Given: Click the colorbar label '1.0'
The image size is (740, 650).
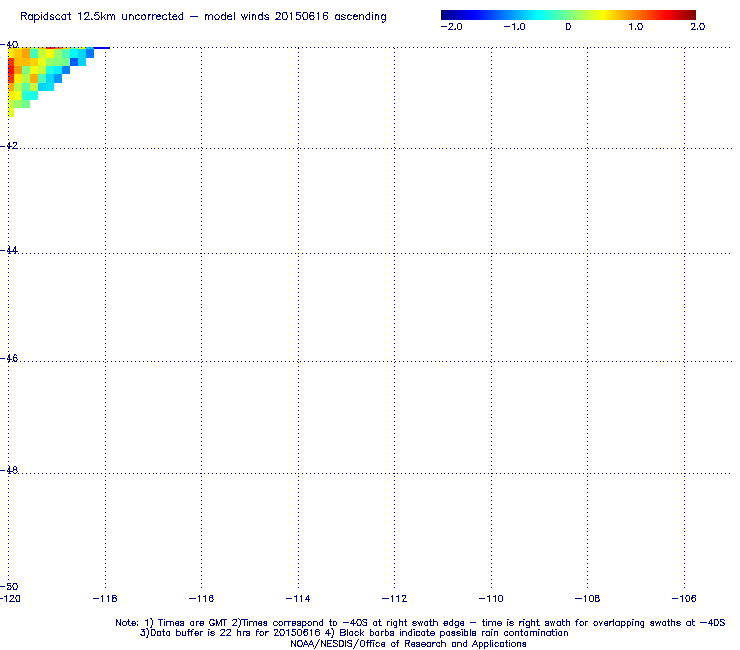Looking at the screenshot, I should (x=636, y=27).
